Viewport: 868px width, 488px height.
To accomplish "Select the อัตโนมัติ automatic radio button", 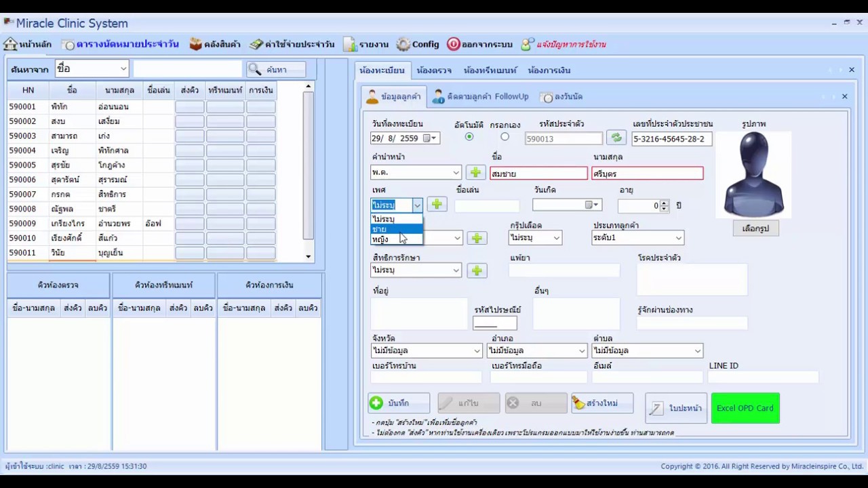I will click(x=469, y=137).
